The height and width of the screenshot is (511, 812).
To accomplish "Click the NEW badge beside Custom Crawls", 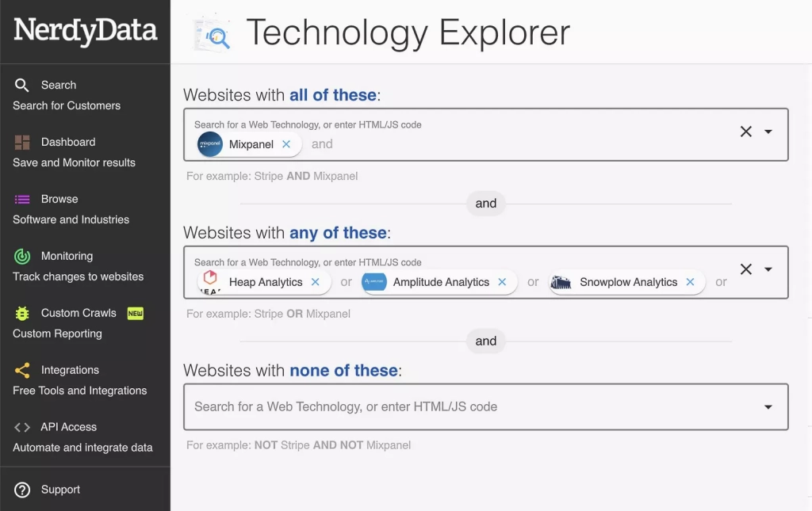I will click(x=135, y=314).
